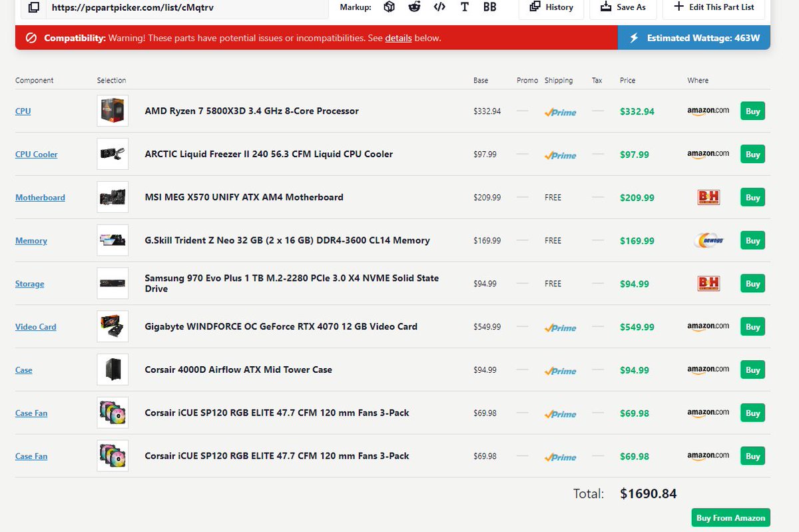This screenshot has width=799, height=532.
Task: Click Amazon logo in CPU Cooler row
Action: 708,154
